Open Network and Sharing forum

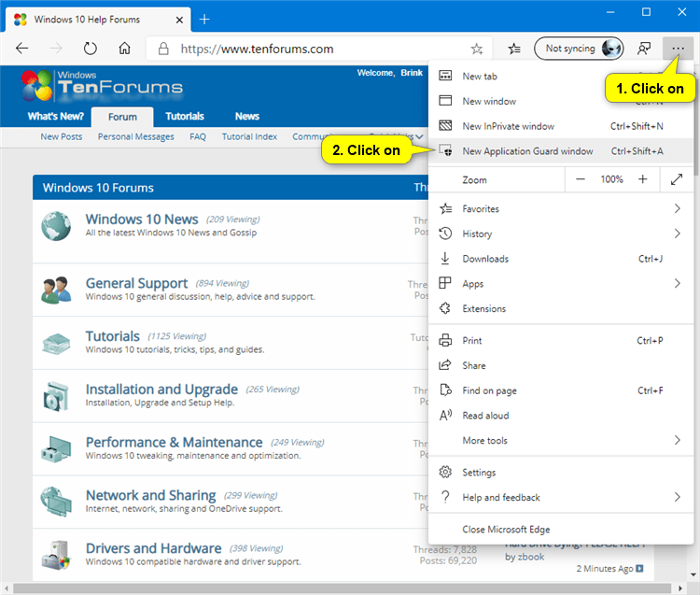click(x=150, y=495)
